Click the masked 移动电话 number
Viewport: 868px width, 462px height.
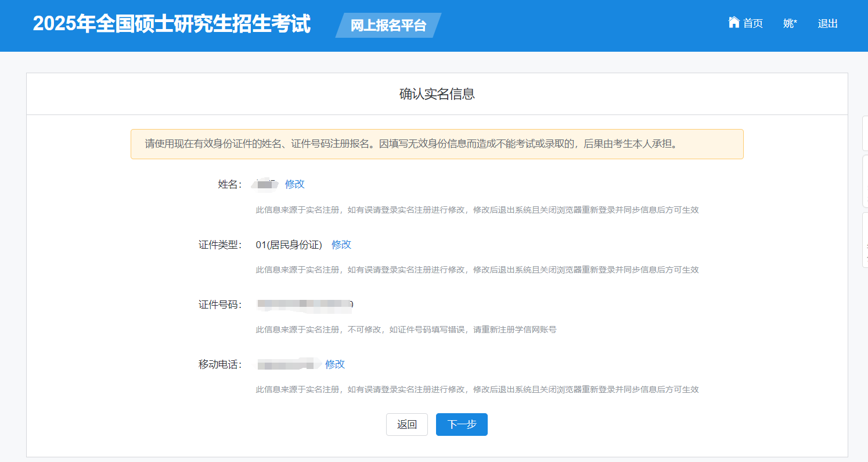point(289,364)
